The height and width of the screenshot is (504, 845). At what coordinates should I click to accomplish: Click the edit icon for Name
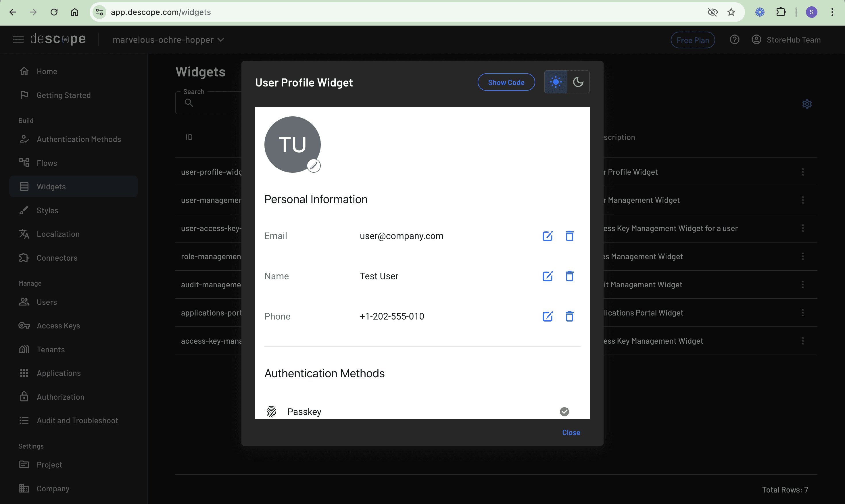[548, 276]
